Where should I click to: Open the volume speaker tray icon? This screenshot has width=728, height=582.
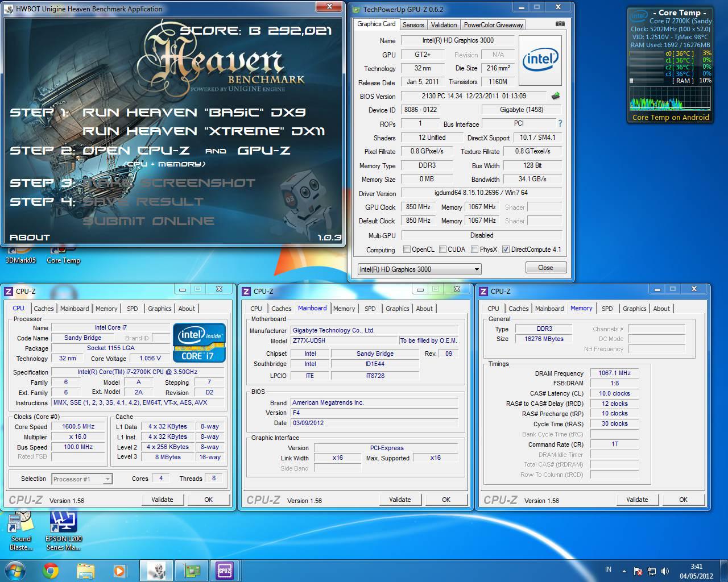[x=664, y=571]
